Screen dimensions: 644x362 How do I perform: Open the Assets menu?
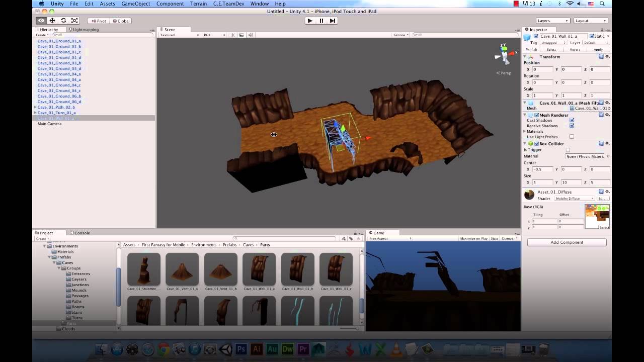[x=107, y=4]
